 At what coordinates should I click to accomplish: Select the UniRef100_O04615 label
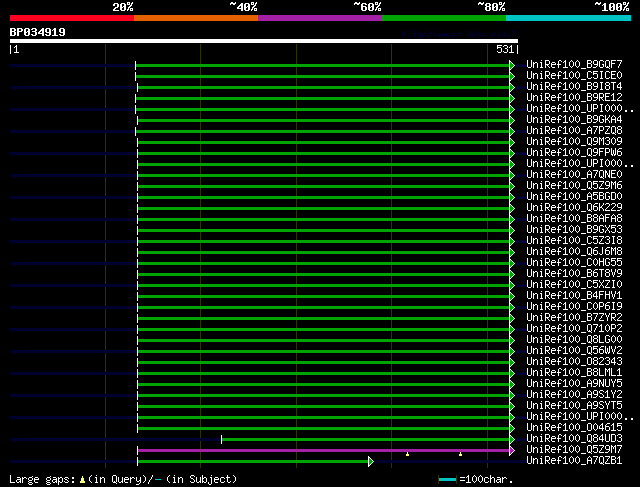(574, 428)
